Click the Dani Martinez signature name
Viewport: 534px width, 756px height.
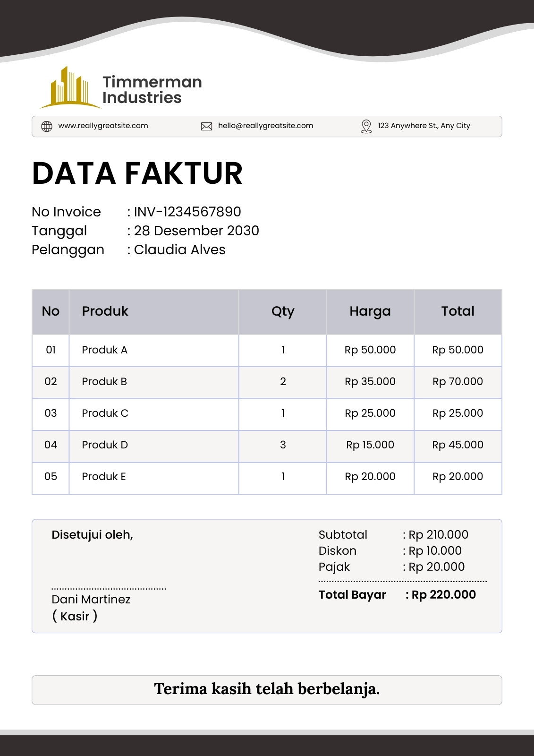(91, 599)
